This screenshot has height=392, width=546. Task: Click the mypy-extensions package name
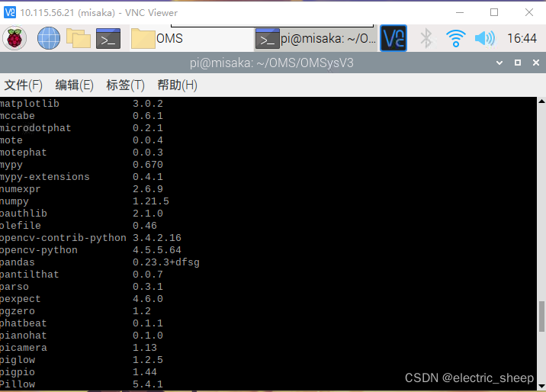(x=44, y=177)
